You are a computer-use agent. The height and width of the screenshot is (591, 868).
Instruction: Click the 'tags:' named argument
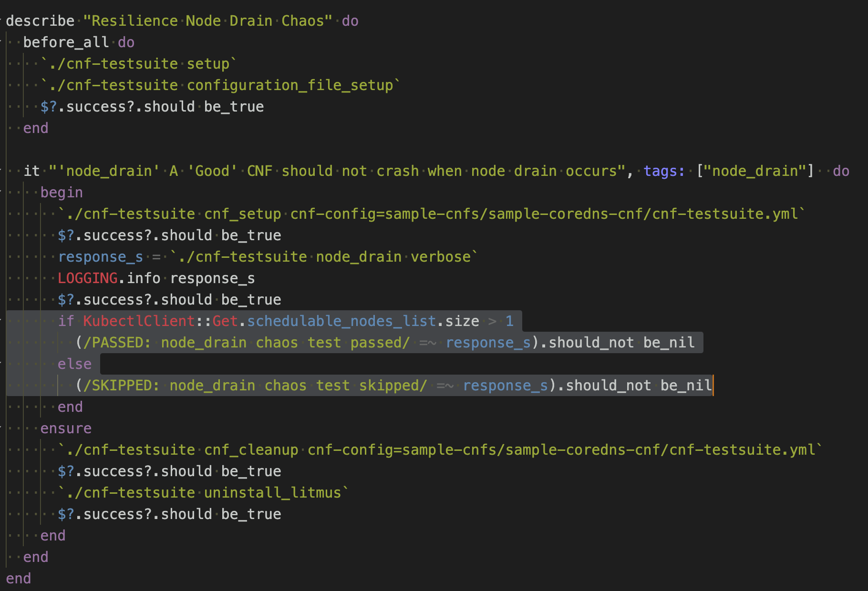point(664,171)
